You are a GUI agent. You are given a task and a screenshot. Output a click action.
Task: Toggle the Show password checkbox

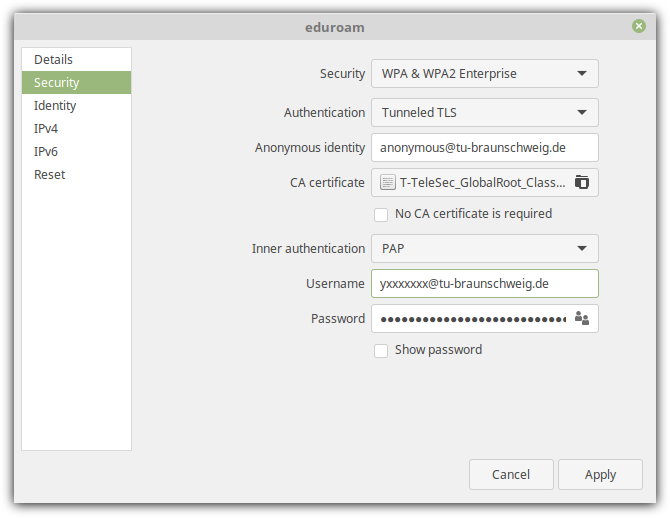(381, 350)
